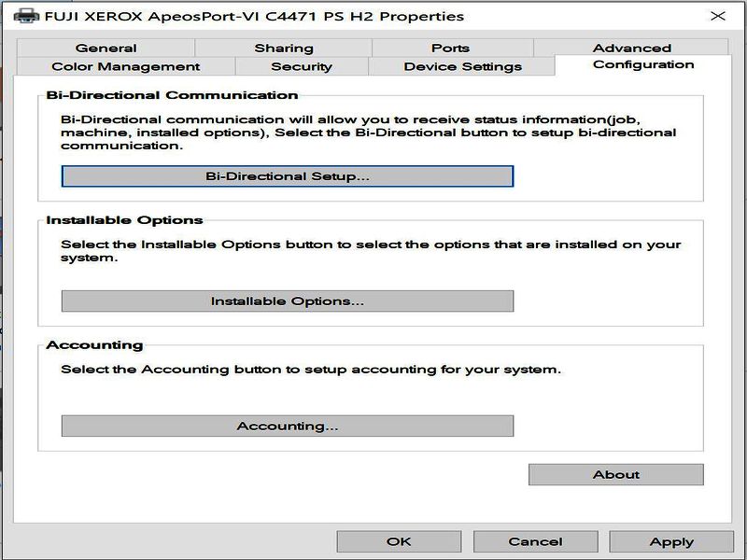Switch to the General tab
This screenshot has width=747, height=560.
point(106,48)
